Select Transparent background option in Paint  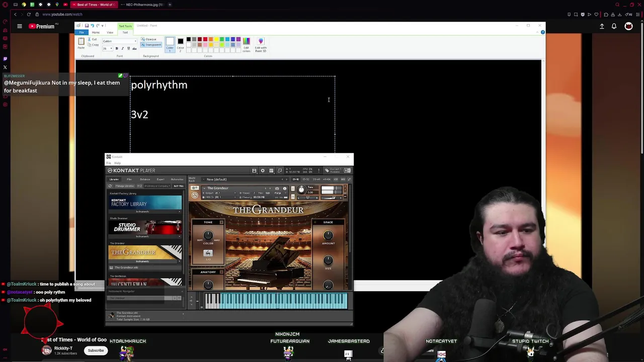point(151,45)
